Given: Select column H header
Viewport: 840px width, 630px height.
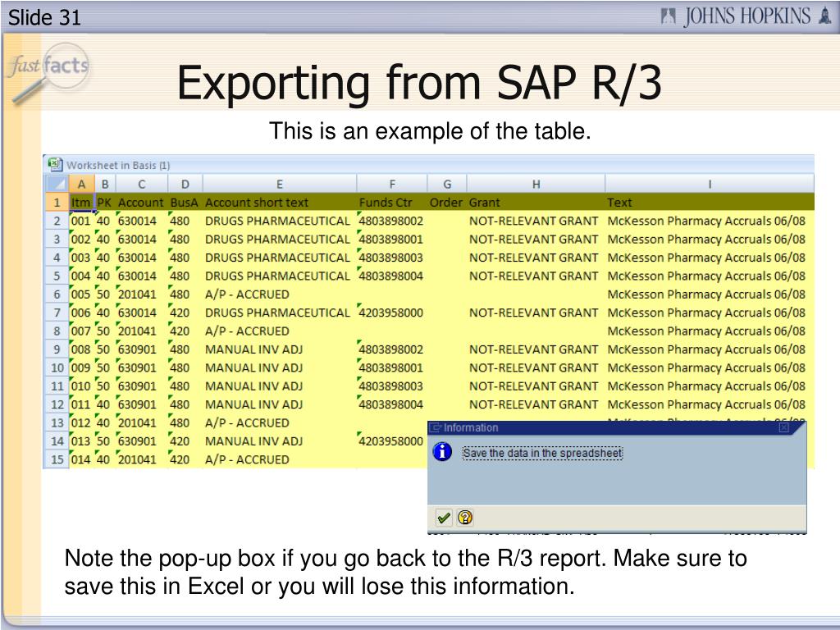Looking at the screenshot, I should (536, 184).
